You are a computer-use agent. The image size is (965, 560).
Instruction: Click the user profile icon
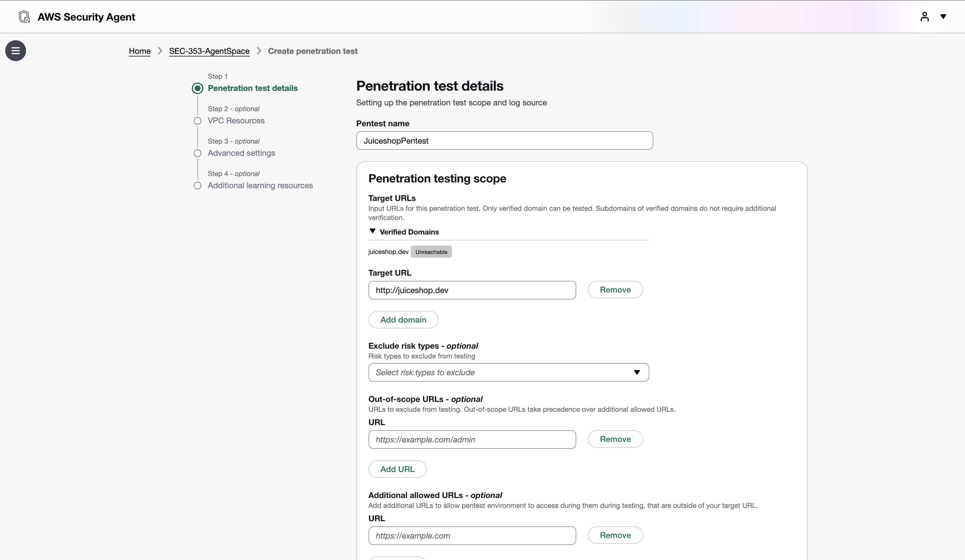(x=924, y=17)
